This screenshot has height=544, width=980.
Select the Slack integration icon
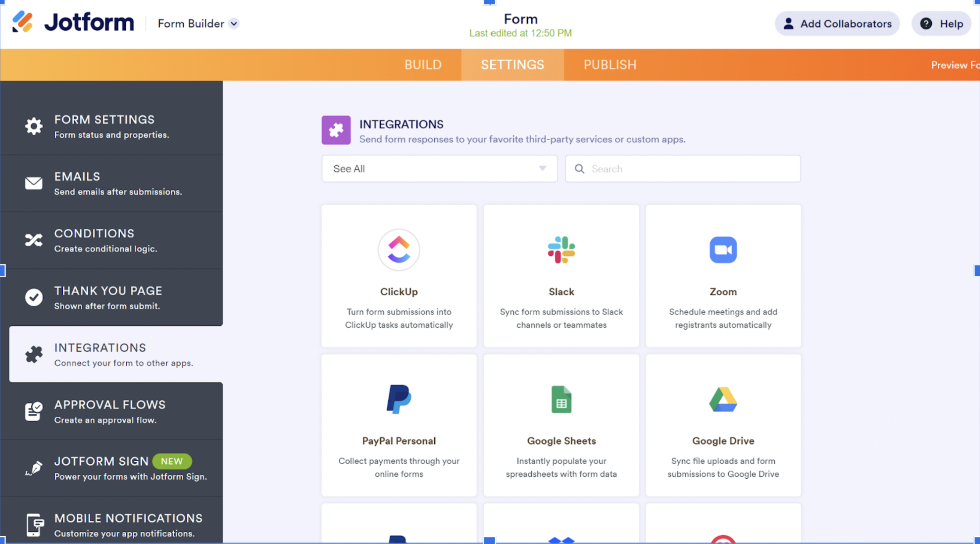pos(561,250)
